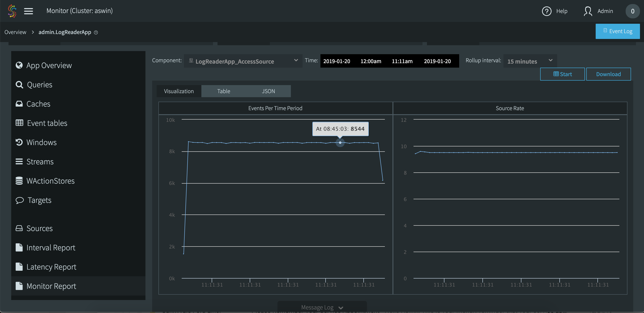The height and width of the screenshot is (313, 644).
Task: Open WActionStores via the database icon
Action: pos(19,181)
